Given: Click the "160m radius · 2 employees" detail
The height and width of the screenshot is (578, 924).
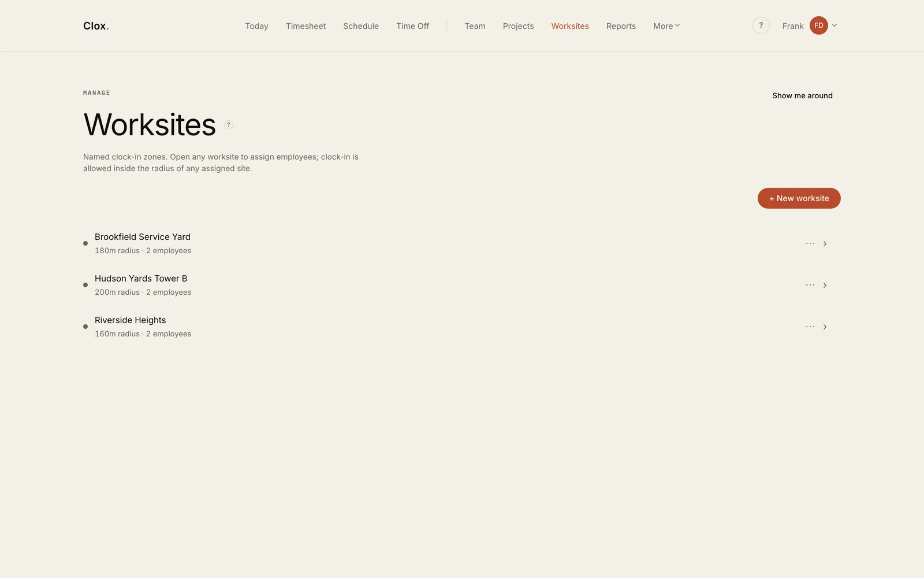Looking at the screenshot, I should point(143,334).
